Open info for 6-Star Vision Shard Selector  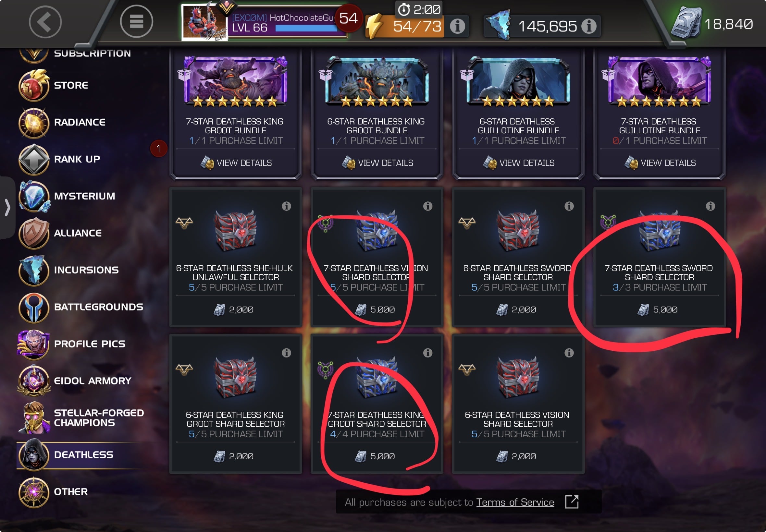click(x=569, y=353)
